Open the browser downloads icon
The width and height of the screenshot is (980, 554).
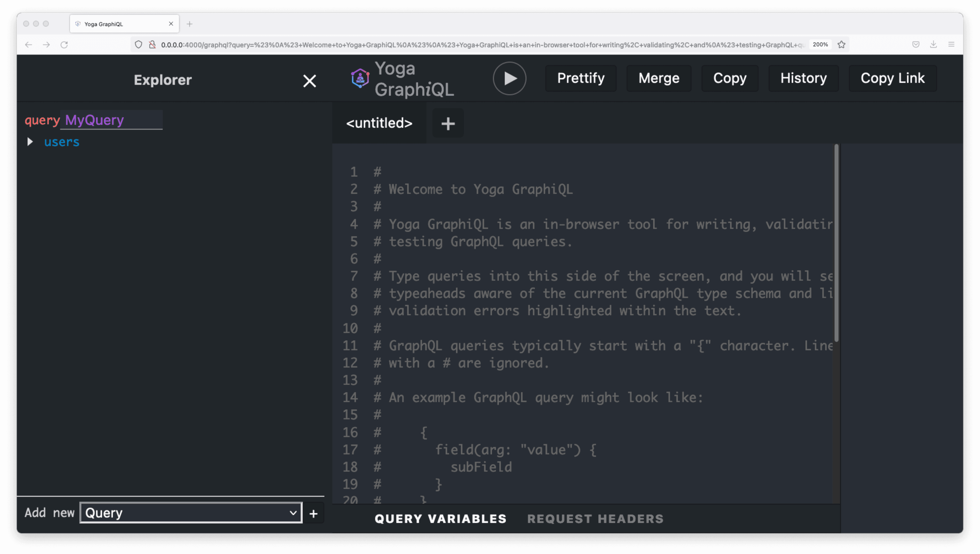(933, 44)
